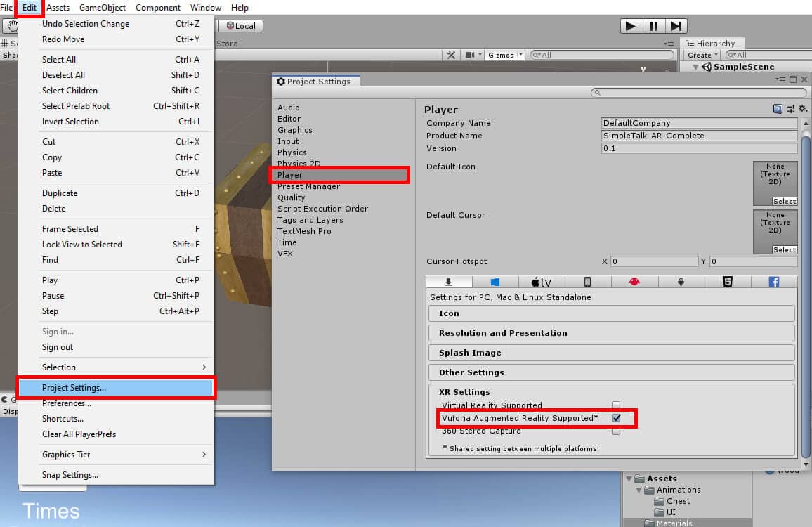Click Select button for Default Icon

[784, 201]
